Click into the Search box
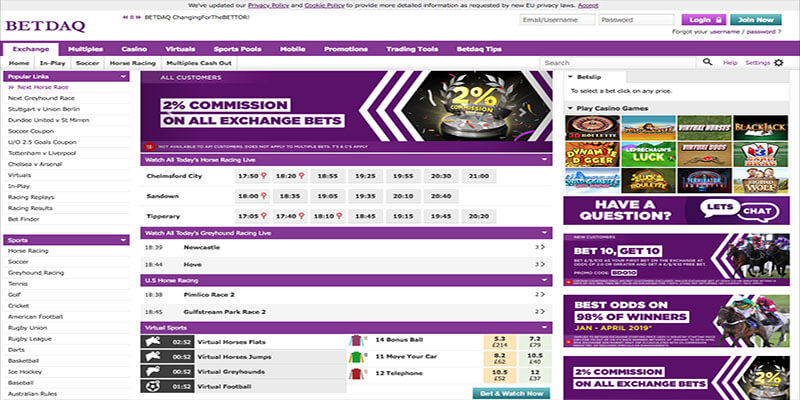The image size is (800, 400). [x=618, y=63]
